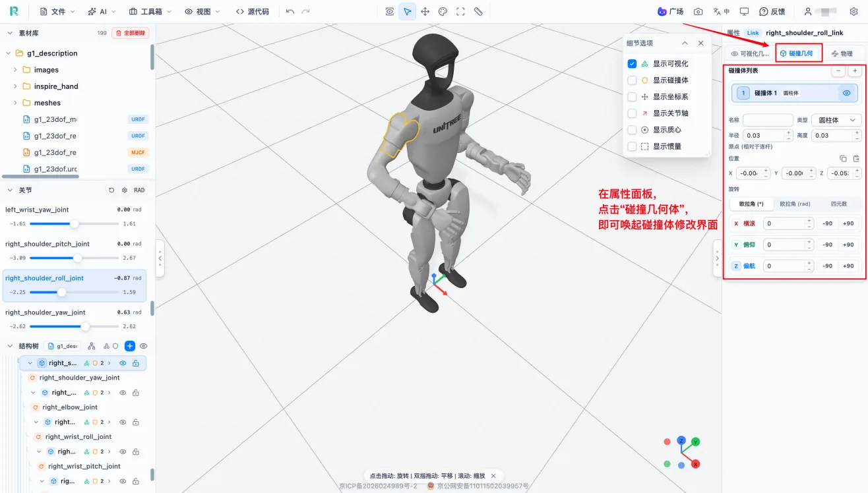Open the 文件 menu
Image resolution: width=868 pixels, height=493 pixels.
pos(57,12)
